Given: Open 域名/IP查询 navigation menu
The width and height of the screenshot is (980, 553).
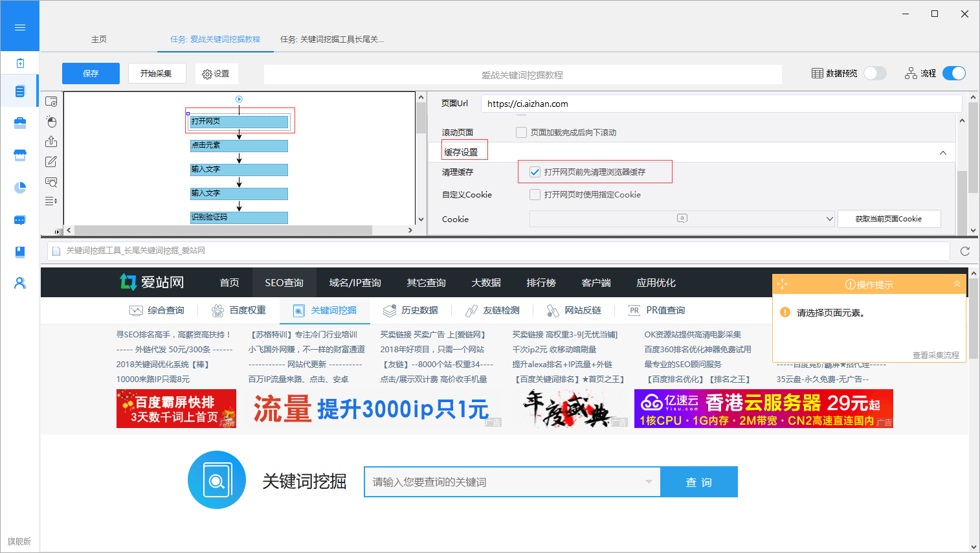Looking at the screenshot, I should coord(355,283).
